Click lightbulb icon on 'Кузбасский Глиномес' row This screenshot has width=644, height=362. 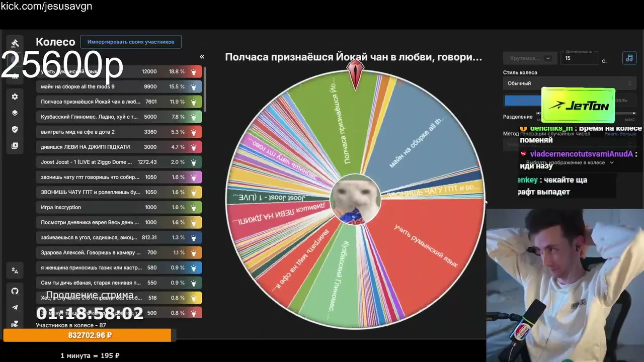point(194,117)
